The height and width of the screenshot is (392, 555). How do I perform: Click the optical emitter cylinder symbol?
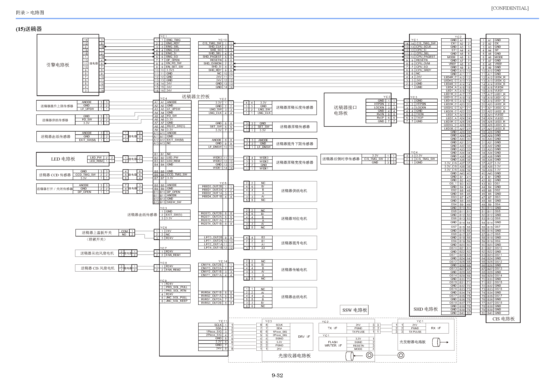tap(436, 342)
